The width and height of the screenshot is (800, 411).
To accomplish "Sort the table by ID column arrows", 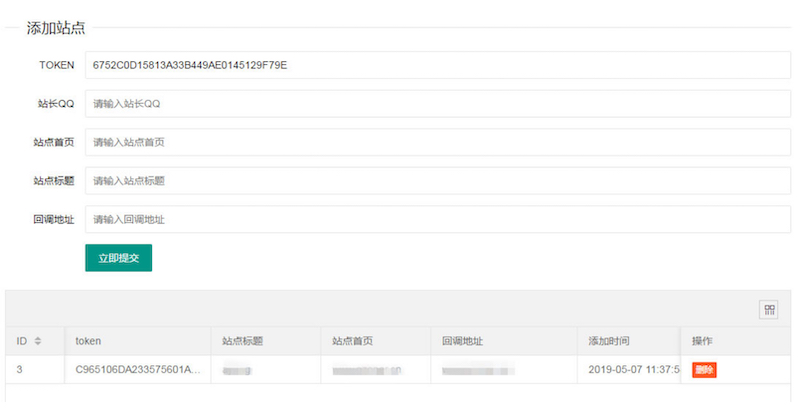I will click(x=38, y=342).
